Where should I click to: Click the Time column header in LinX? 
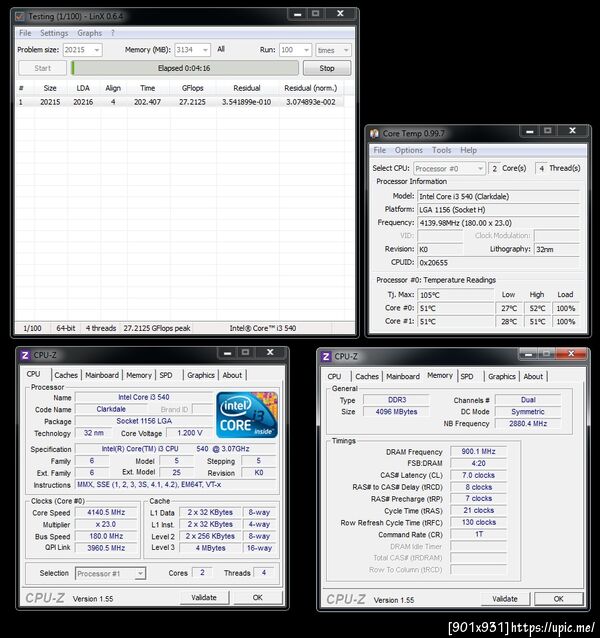click(x=147, y=88)
